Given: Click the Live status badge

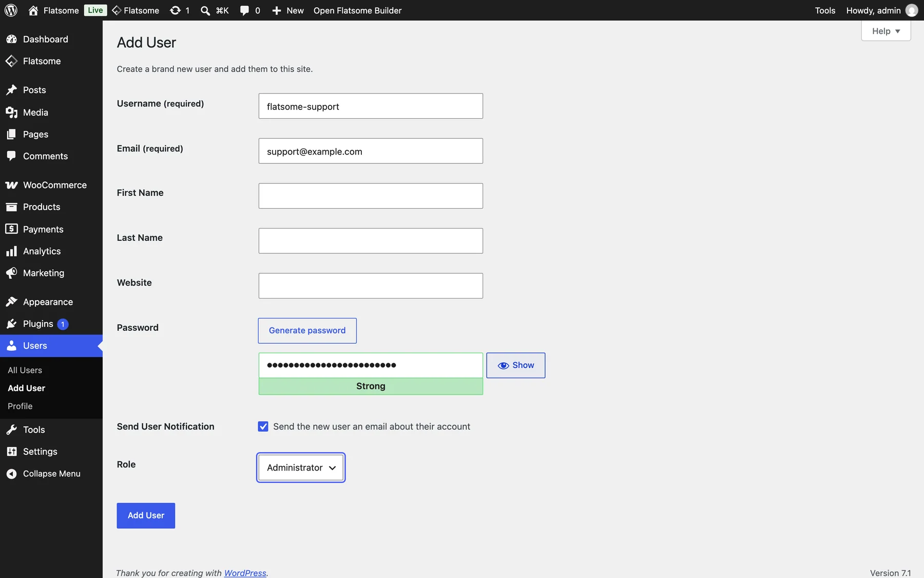Looking at the screenshot, I should [x=95, y=10].
